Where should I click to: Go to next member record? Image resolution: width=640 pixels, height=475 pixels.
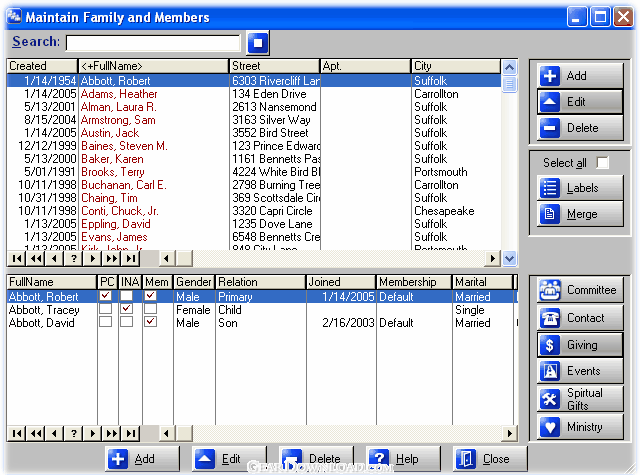(x=93, y=433)
